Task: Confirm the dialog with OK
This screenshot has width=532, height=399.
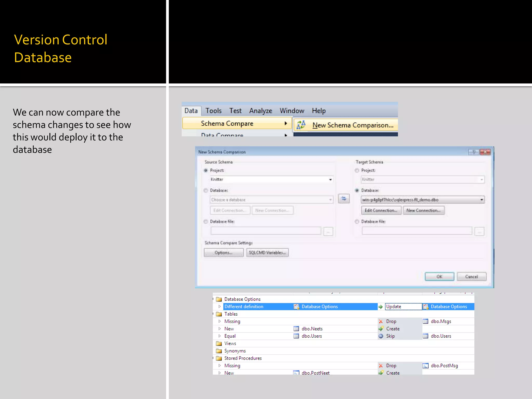Action: click(440, 277)
